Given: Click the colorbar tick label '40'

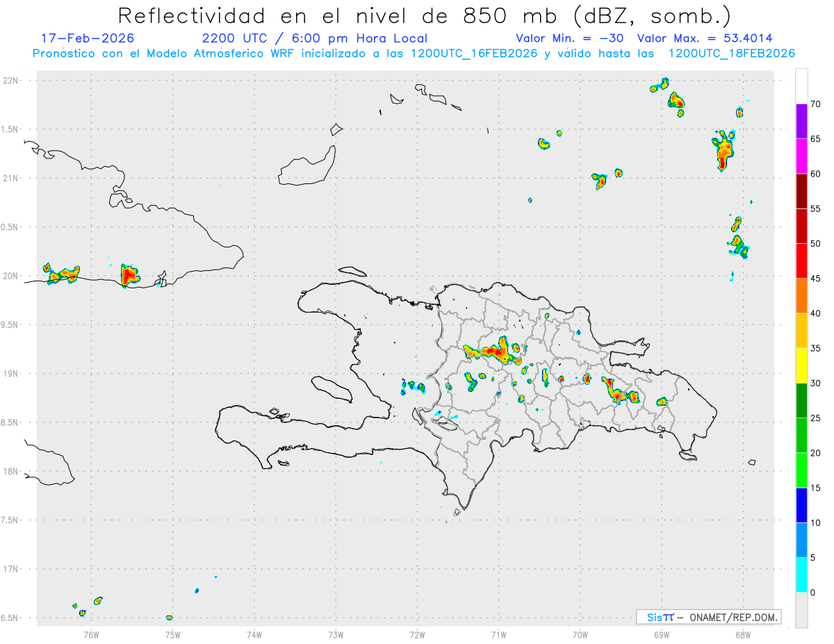Looking at the screenshot, I should click(x=817, y=313).
